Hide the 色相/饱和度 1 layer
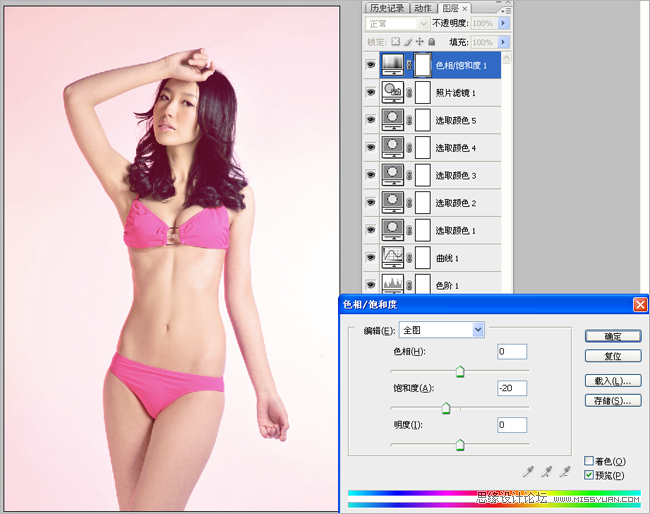This screenshot has width=650, height=514. pos(371,65)
